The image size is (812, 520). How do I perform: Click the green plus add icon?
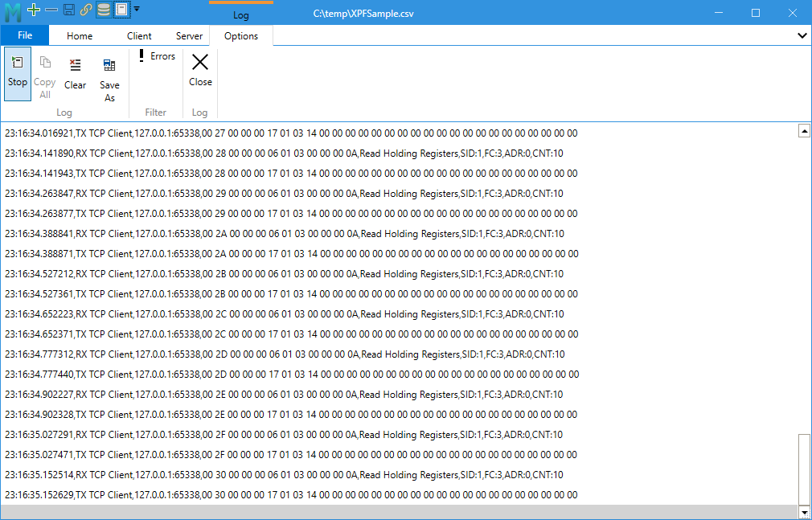coord(34,10)
